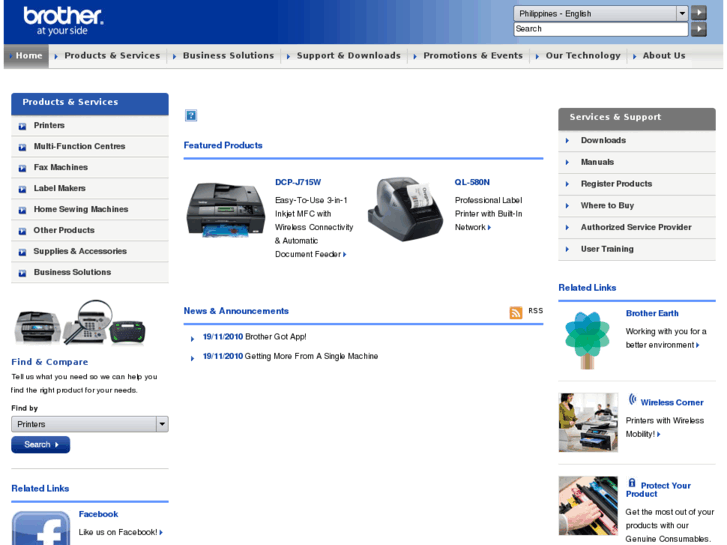This screenshot has height=545, width=727.
Task: Open Authorized Service Provider link
Action: click(636, 227)
